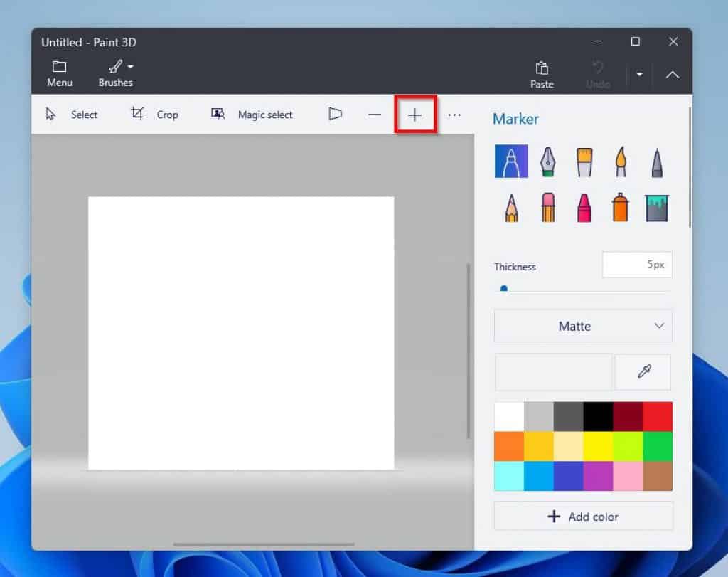The height and width of the screenshot is (577, 728).
Task: Pick the white color swatch
Action: pyautogui.click(x=509, y=417)
